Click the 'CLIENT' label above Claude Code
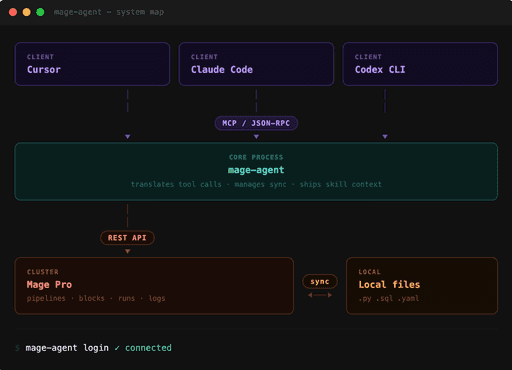Image resolution: width=512 pixels, height=370 pixels. pyautogui.click(x=204, y=57)
